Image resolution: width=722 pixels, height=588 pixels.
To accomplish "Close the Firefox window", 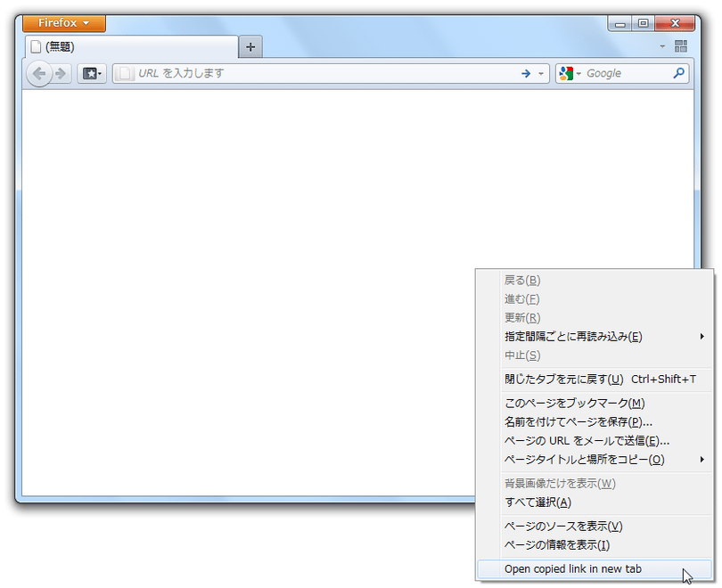I will 675,23.
